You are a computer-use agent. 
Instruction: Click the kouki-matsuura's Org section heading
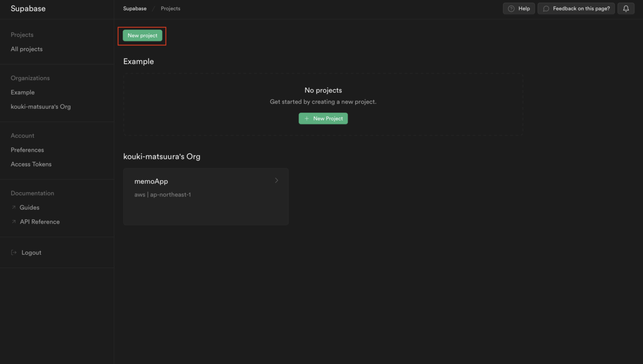click(x=162, y=157)
